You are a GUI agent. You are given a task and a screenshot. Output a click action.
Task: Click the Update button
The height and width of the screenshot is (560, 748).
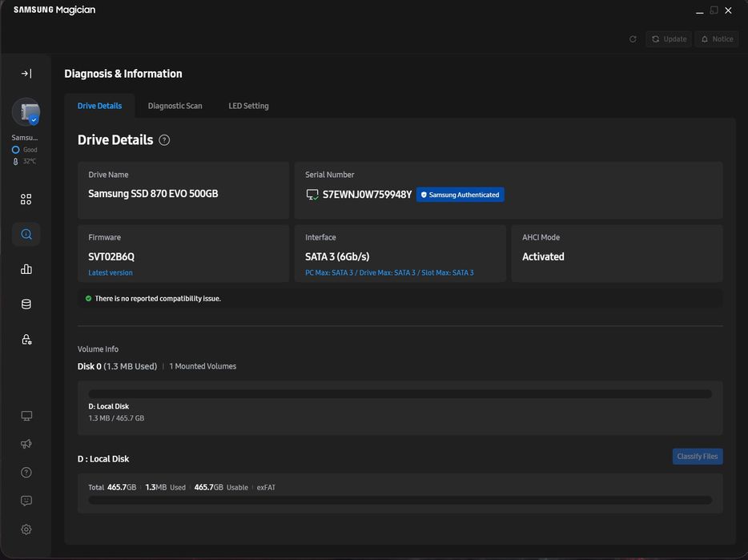[668, 39]
